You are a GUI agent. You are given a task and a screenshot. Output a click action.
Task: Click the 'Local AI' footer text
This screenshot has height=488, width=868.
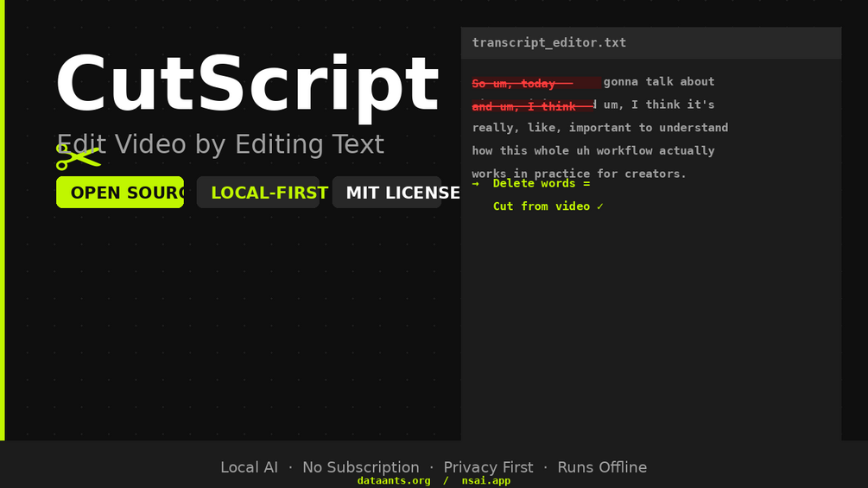(249, 467)
